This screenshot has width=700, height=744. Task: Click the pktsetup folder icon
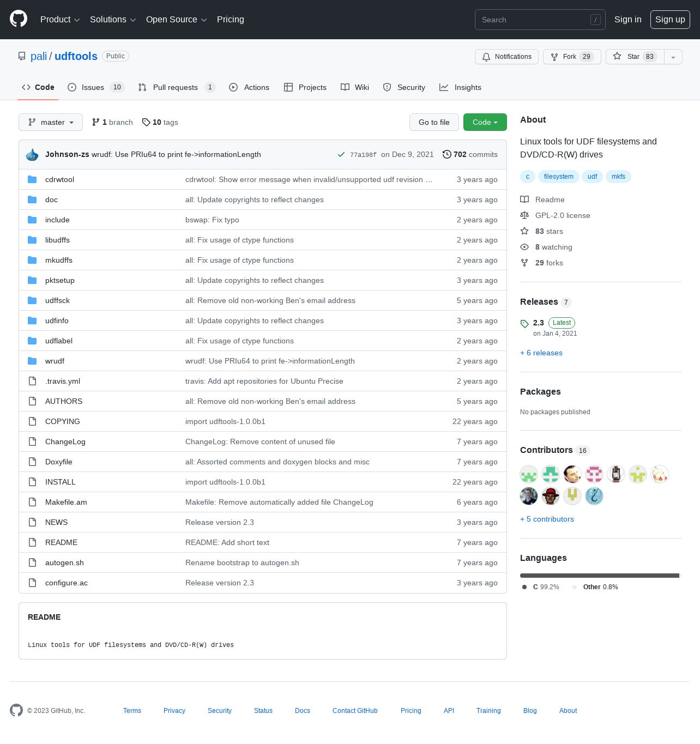tap(32, 280)
